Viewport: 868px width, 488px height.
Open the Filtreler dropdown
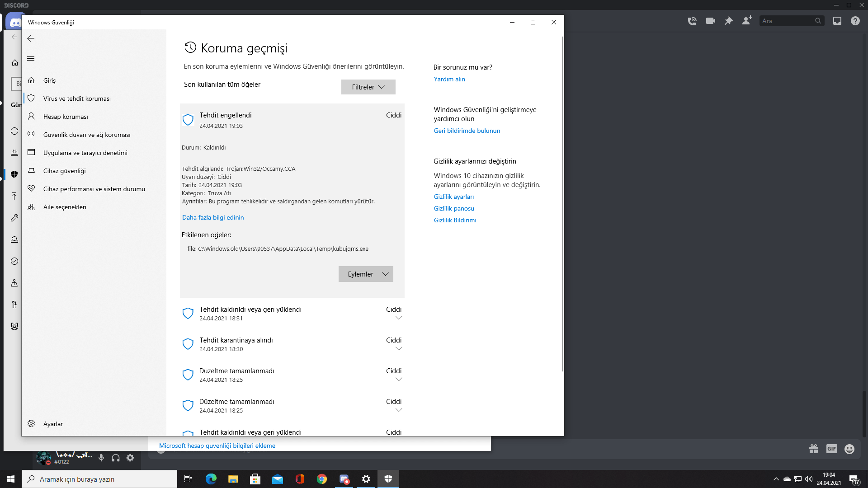[368, 87]
